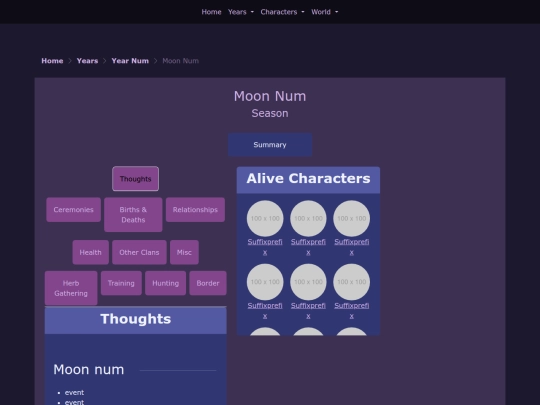Expand the Characters dropdown in navbar
540x405 pixels.
pyautogui.click(x=282, y=12)
